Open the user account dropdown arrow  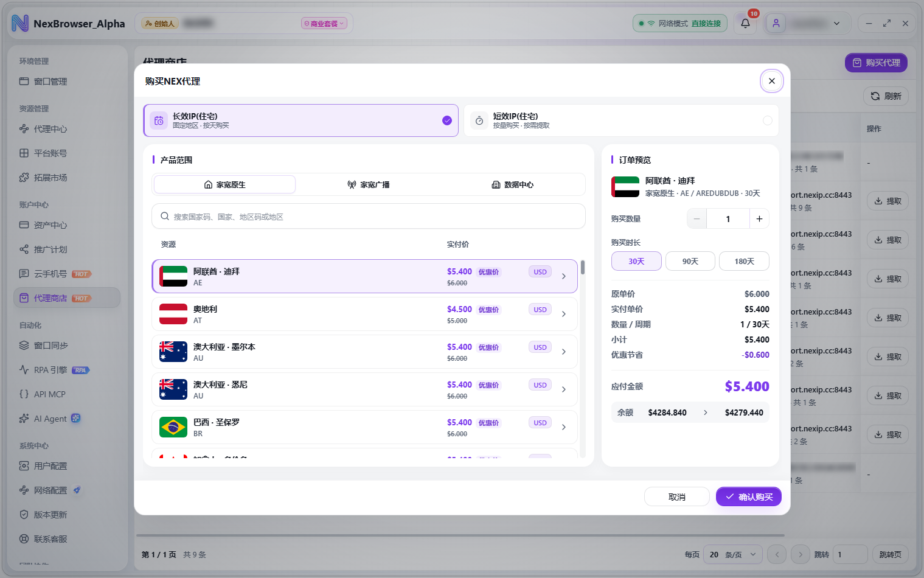pos(837,24)
